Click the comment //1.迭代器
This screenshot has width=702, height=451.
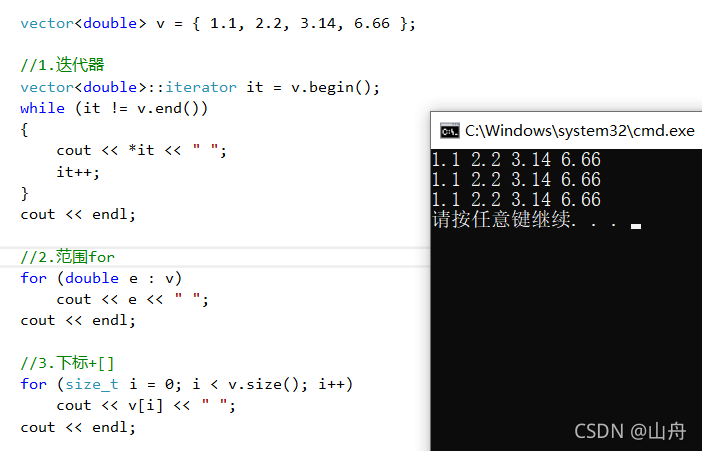coord(62,65)
